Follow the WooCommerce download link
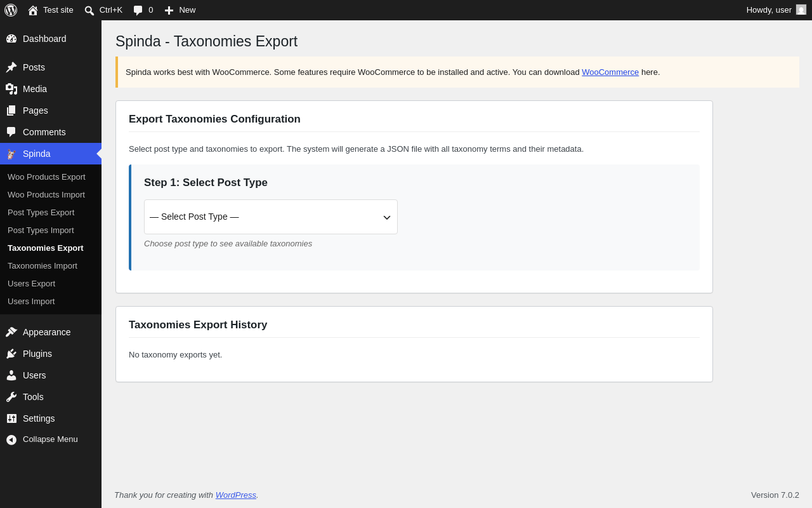812x508 pixels. coord(610,72)
